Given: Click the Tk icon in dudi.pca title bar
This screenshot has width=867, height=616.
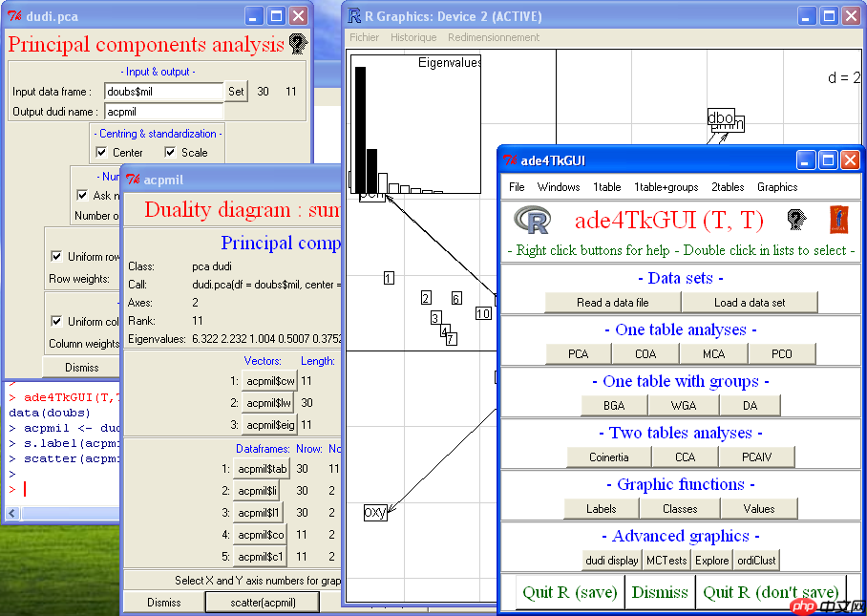Looking at the screenshot, I should [14, 16].
